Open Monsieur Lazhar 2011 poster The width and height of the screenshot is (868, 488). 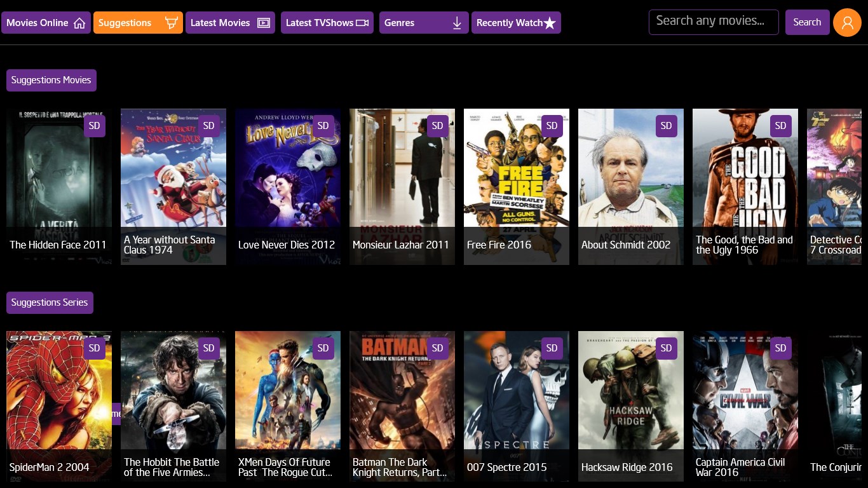click(402, 187)
